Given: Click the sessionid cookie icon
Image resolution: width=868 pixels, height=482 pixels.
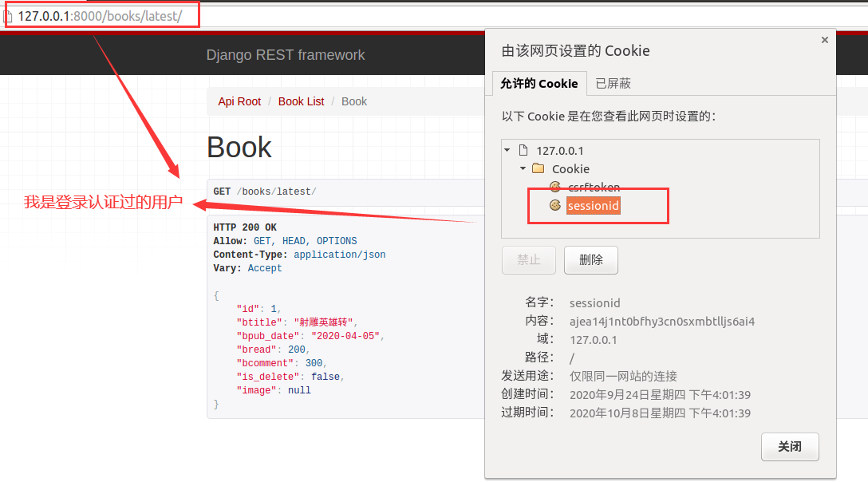Looking at the screenshot, I should pyautogui.click(x=555, y=205).
